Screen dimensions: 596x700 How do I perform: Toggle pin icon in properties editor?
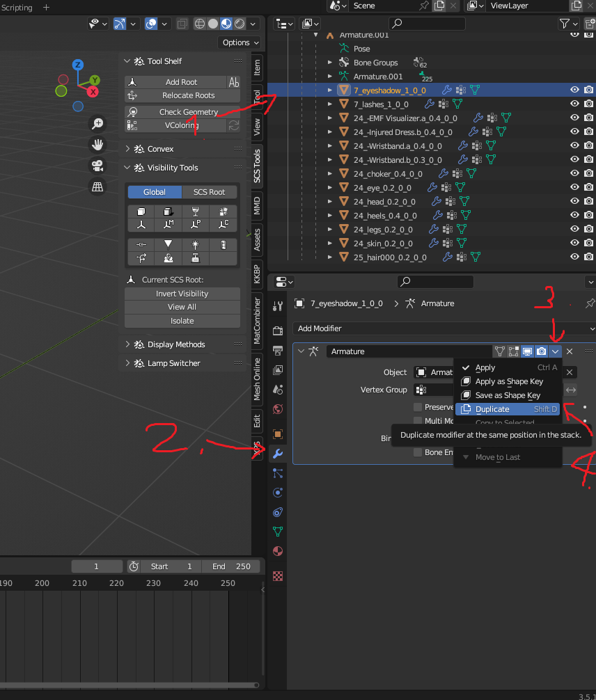(x=590, y=303)
